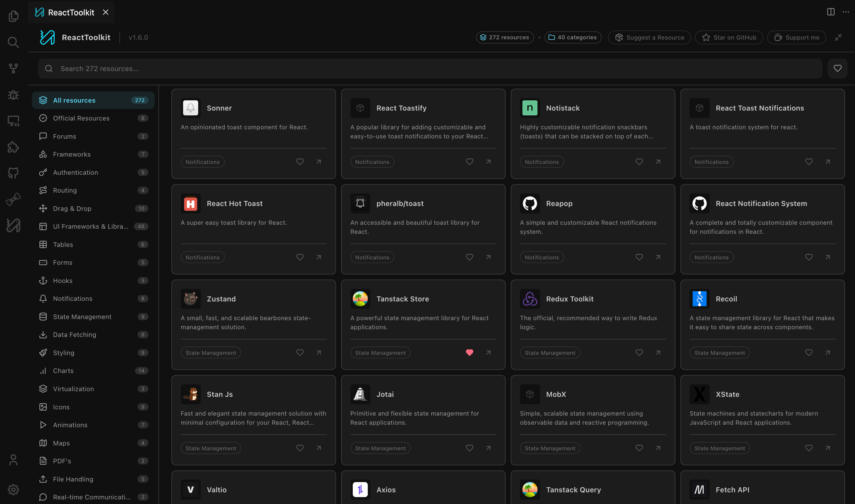Viewport: 855px width, 504px height.
Task: Favorite the React Hot Toast resource
Action: pyautogui.click(x=300, y=257)
